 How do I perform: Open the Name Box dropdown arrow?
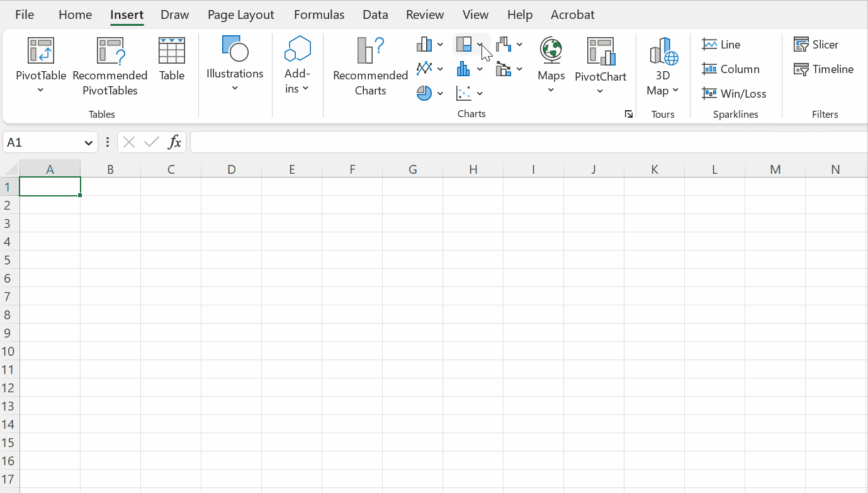[88, 143]
